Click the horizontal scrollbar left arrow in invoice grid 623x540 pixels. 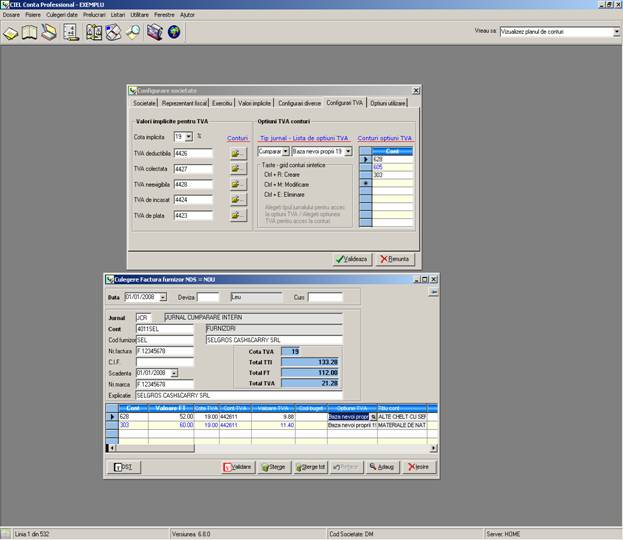pyautogui.click(x=112, y=448)
